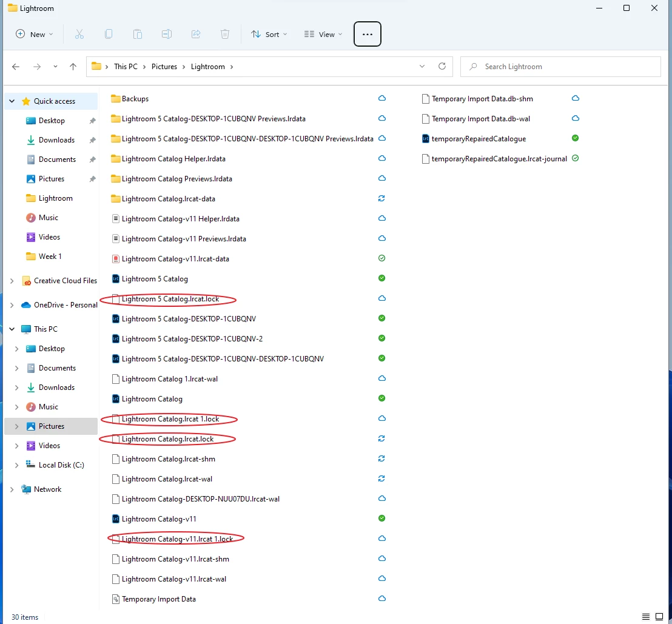
Task: Click the Lightroom 5 Catalog file icon
Action: pyautogui.click(x=115, y=279)
